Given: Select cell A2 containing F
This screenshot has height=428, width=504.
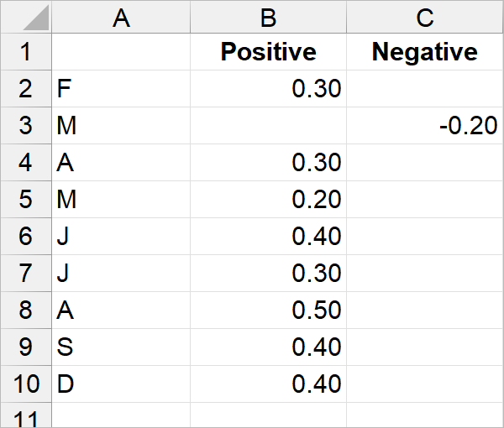Looking at the screenshot, I should click(x=121, y=89).
